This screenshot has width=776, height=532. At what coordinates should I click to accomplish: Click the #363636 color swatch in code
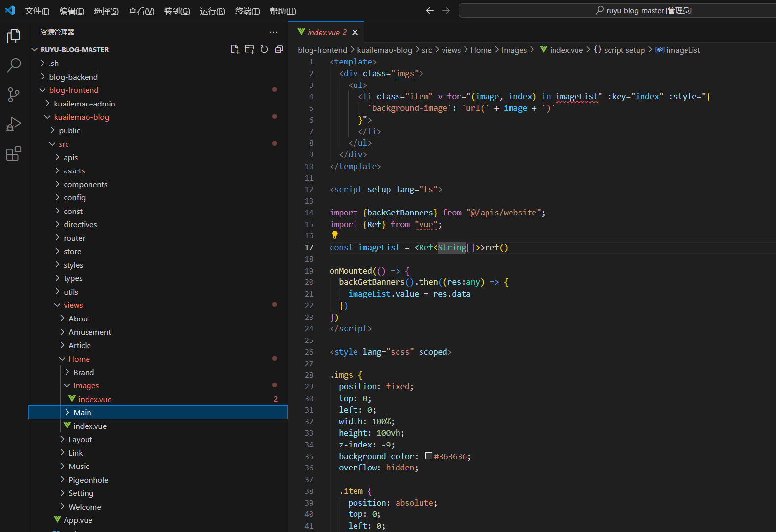pos(429,456)
